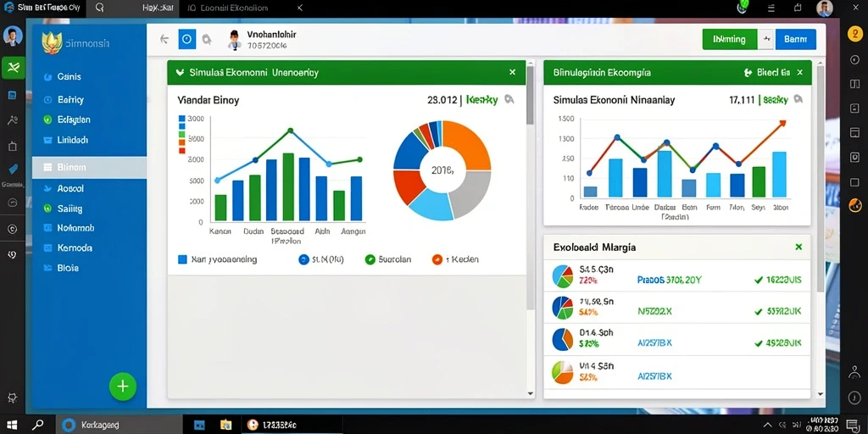Click the orange segment of donut chart
Viewport: 868px width, 434px height.
pos(466,145)
